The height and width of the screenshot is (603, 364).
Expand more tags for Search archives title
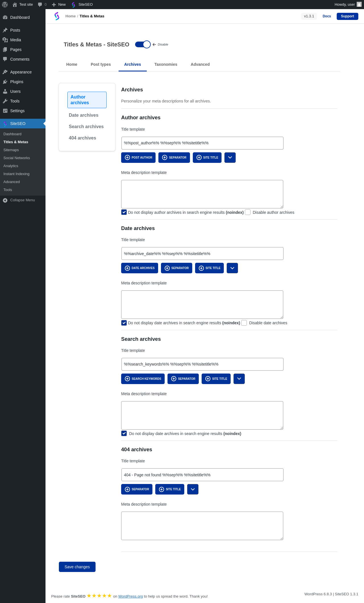click(239, 379)
